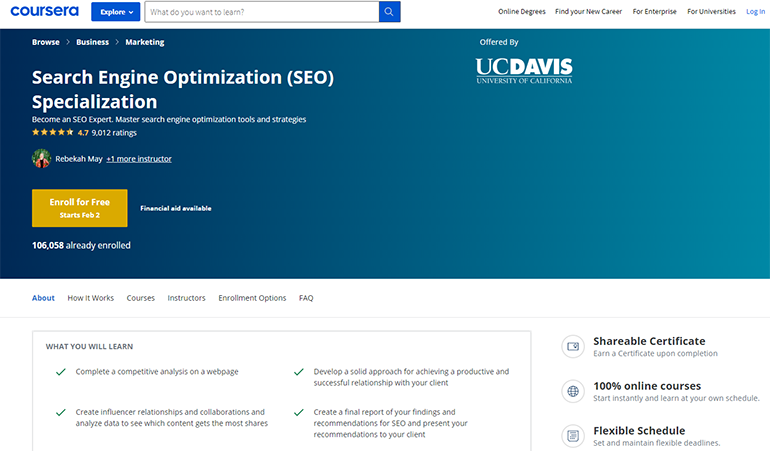Open the Explore dropdown menu
Screen dimensions: 770x451
pyautogui.click(x=115, y=12)
